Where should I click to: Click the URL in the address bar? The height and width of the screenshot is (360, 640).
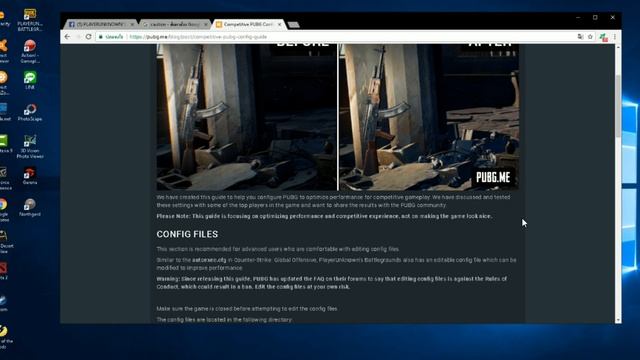click(198, 37)
